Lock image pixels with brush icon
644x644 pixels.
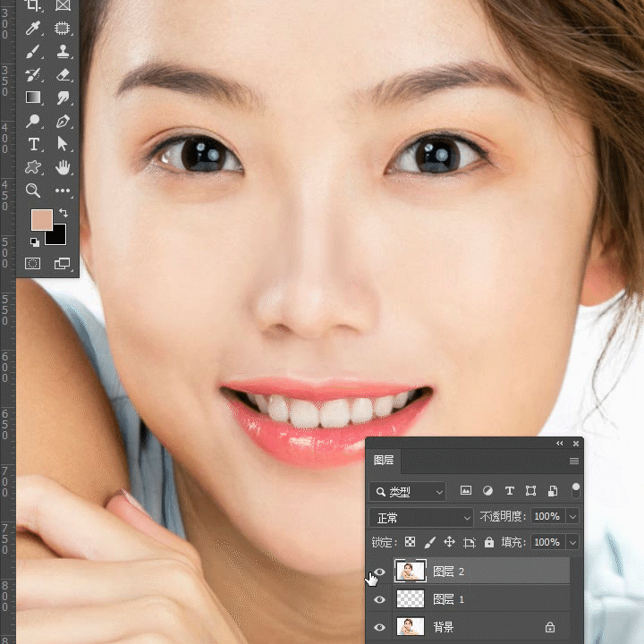tap(429, 542)
